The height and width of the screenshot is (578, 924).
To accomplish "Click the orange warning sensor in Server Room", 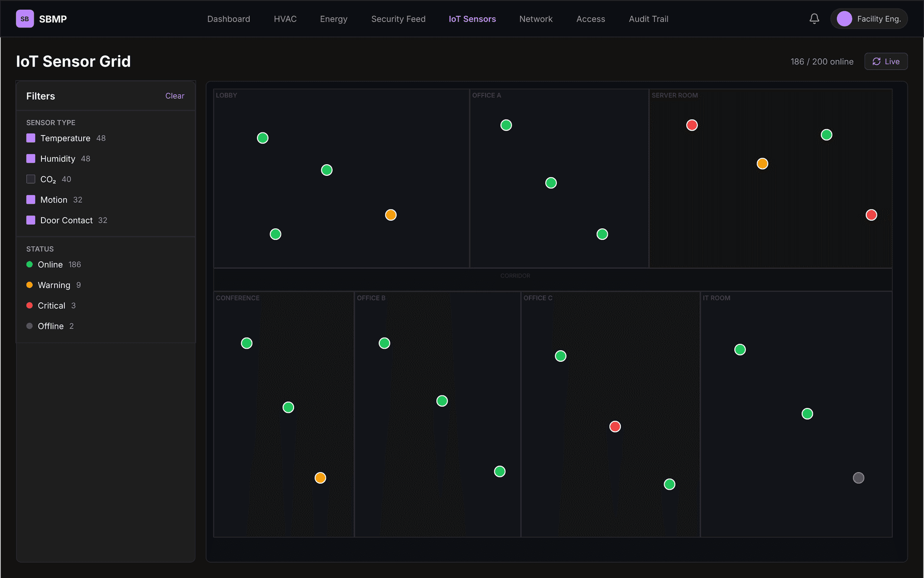I will pyautogui.click(x=762, y=164).
